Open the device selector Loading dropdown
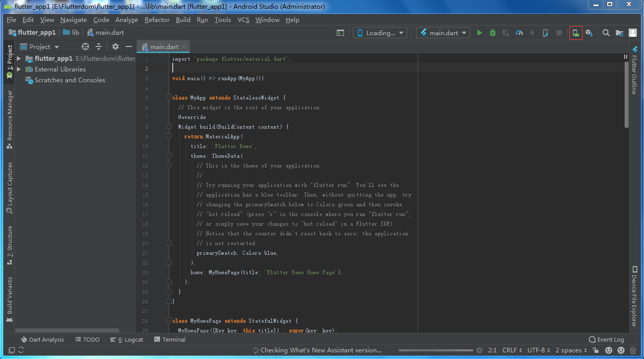Viewport: 644px width, 359px height. (380, 33)
